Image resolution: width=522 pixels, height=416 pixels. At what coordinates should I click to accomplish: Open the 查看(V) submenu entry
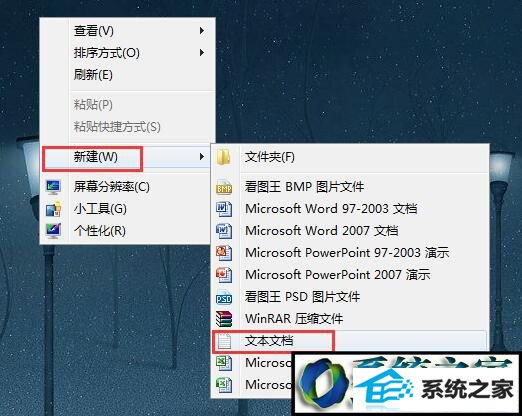(x=127, y=31)
